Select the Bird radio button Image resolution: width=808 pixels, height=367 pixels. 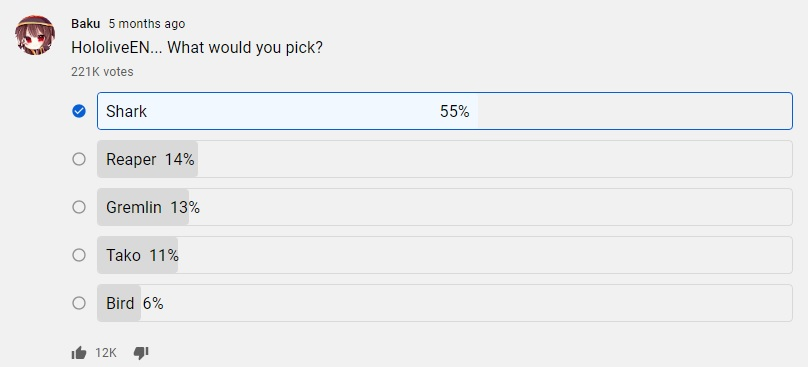tap(79, 303)
